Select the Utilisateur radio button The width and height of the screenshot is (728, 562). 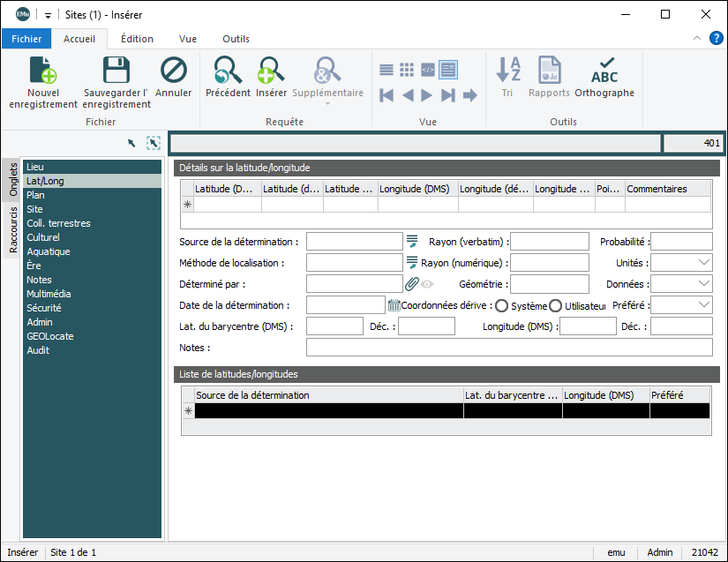coord(556,305)
